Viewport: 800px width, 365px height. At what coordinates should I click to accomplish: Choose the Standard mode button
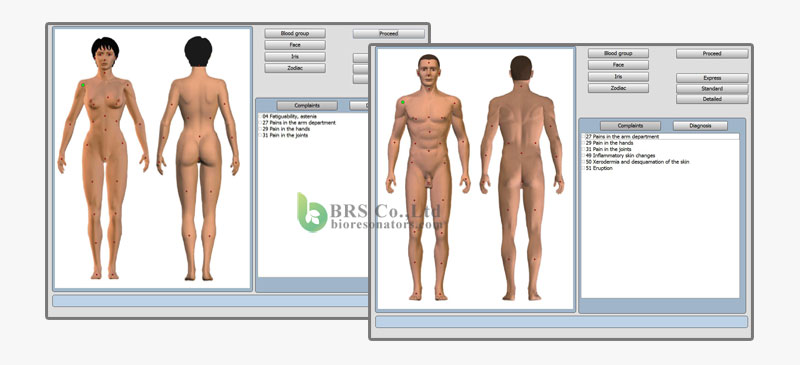pyautogui.click(x=712, y=89)
